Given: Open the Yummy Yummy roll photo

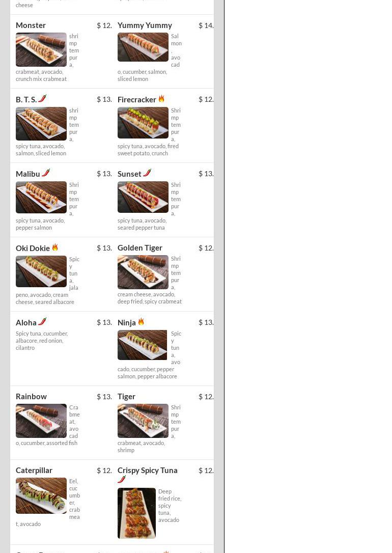Looking at the screenshot, I should [143, 47].
